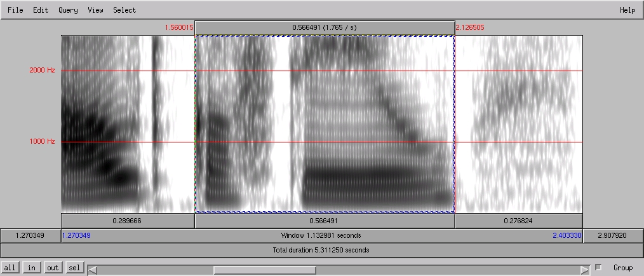Click the spectrogram area left of the selection

click(x=127, y=123)
